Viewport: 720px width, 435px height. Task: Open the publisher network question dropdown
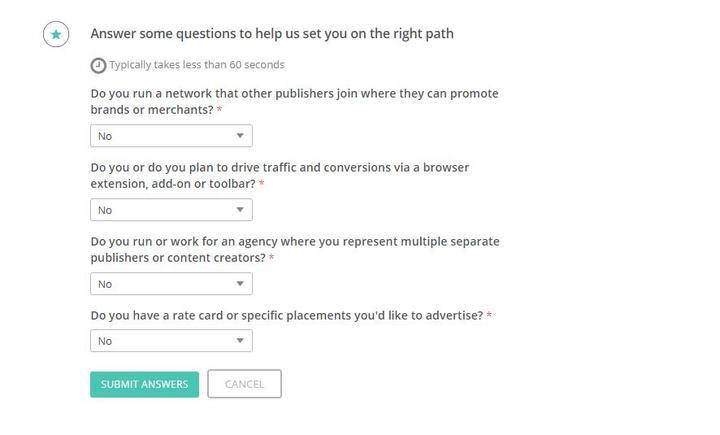pos(171,136)
